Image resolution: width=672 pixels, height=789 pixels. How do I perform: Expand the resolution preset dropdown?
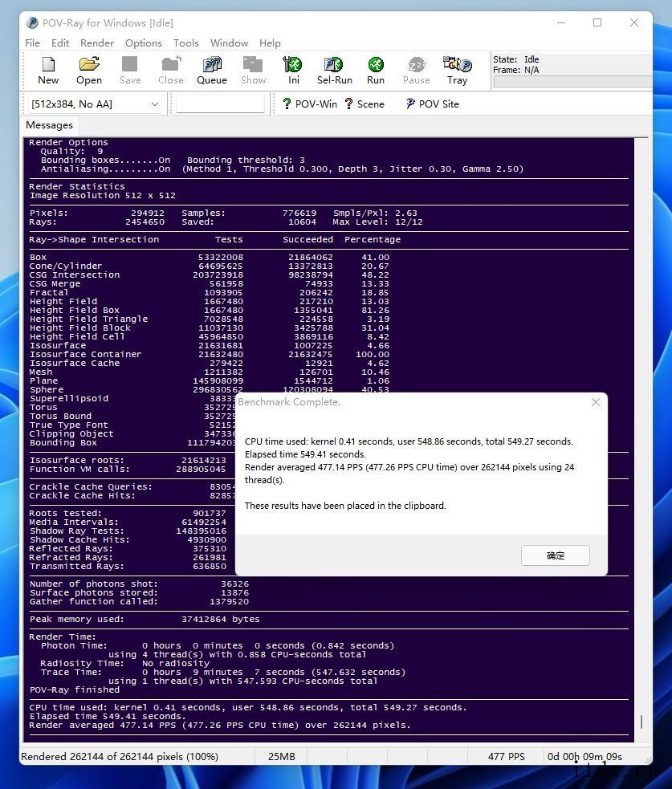(x=155, y=104)
